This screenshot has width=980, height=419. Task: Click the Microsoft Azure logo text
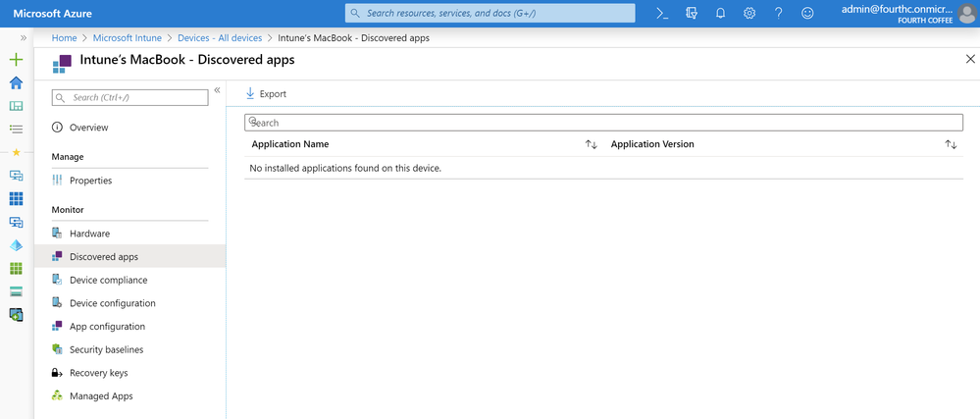click(53, 13)
